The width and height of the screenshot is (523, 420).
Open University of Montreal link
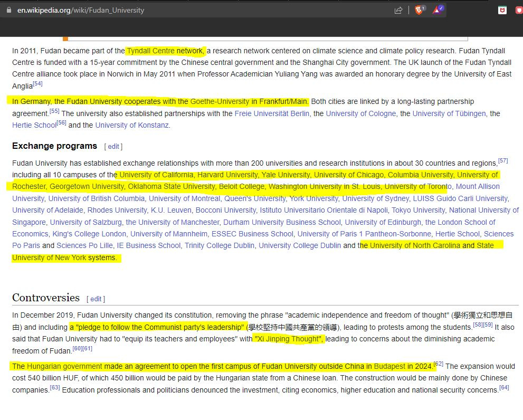(184, 198)
